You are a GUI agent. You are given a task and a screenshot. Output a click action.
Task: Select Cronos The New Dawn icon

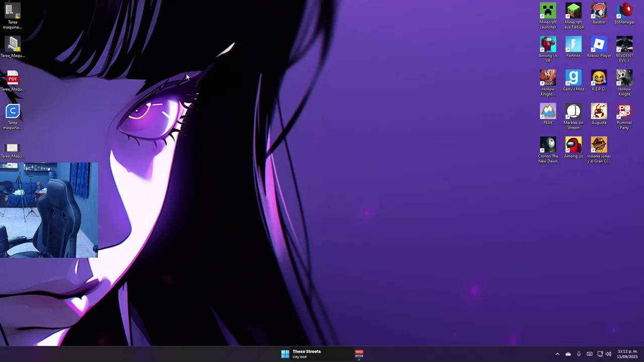coord(548,150)
